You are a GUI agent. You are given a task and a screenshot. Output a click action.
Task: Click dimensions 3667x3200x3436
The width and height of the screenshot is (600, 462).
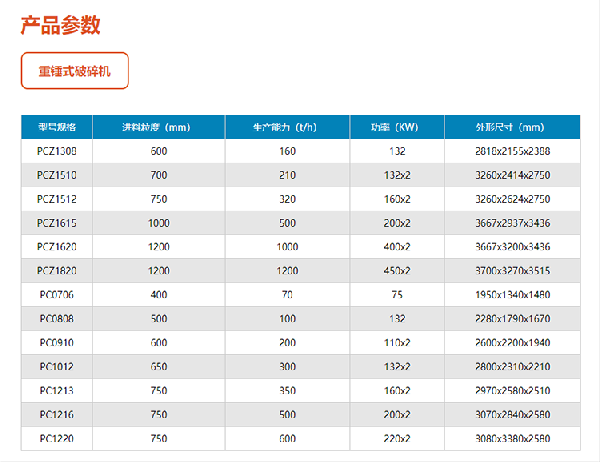tap(512, 247)
